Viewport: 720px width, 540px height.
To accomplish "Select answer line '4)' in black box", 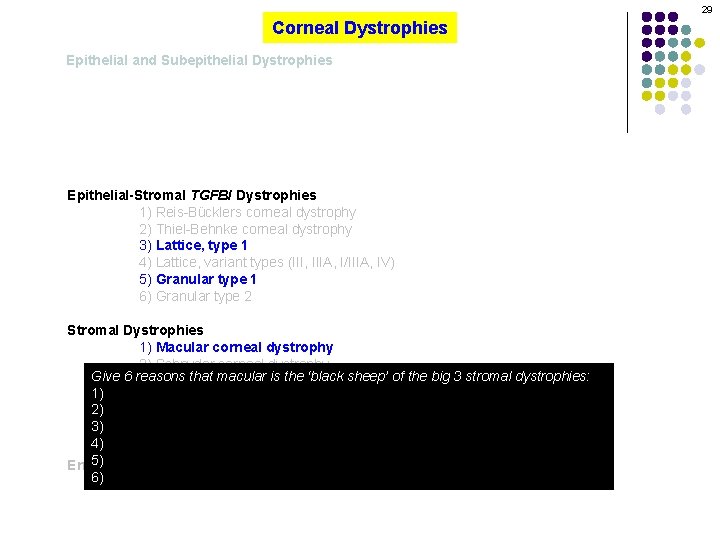I will (97, 444).
